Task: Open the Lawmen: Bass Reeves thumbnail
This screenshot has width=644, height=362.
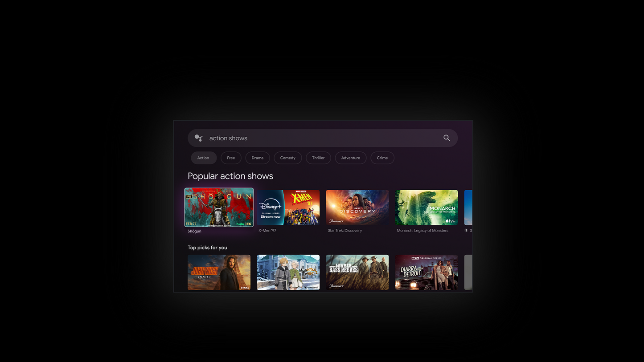Action: pos(357,273)
